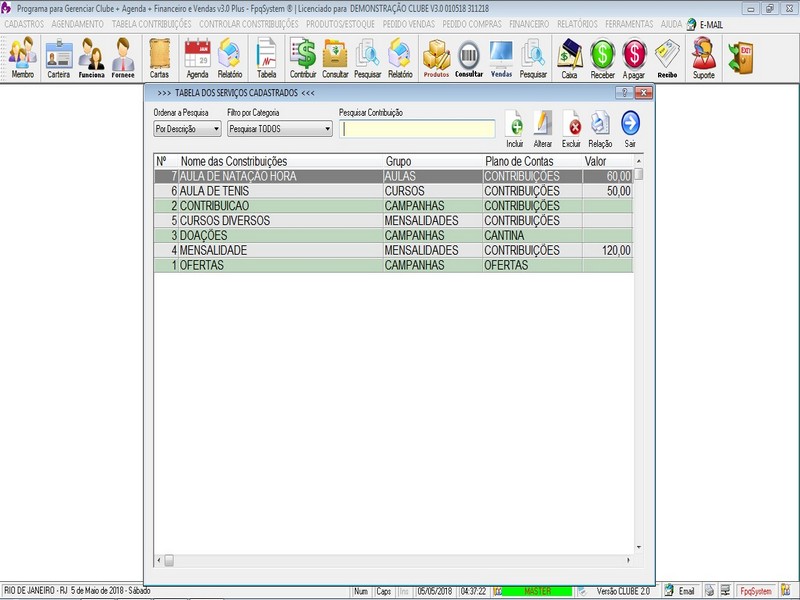Open Funciona employees icon
The image size is (800, 600).
pyautogui.click(x=91, y=58)
